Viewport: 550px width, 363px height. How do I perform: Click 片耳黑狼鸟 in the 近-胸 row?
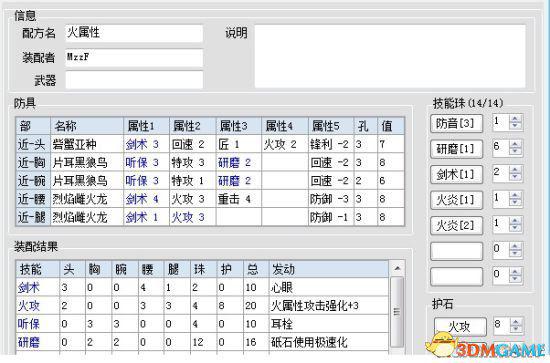(87, 162)
